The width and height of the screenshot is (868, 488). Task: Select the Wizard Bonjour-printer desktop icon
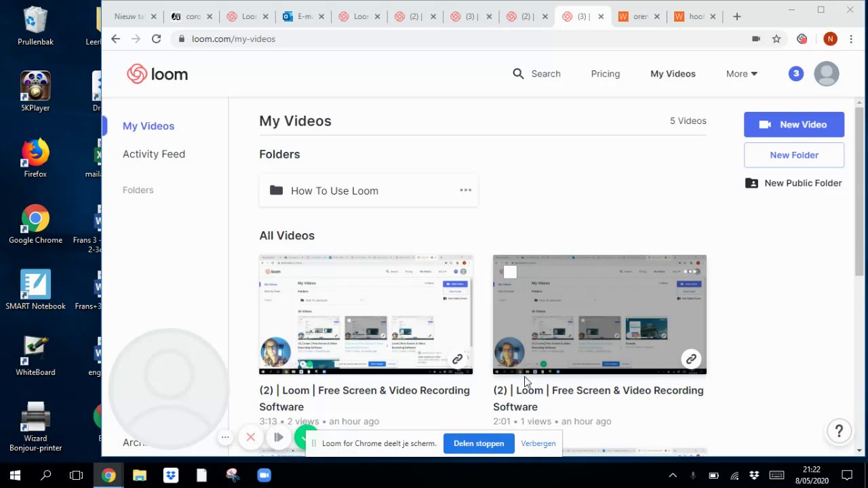pyautogui.click(x=35, y=426)
